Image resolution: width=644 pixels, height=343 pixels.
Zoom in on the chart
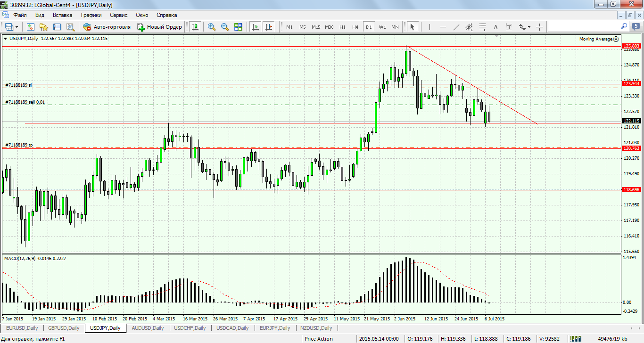pyautogui.click(x=212, y=27)
